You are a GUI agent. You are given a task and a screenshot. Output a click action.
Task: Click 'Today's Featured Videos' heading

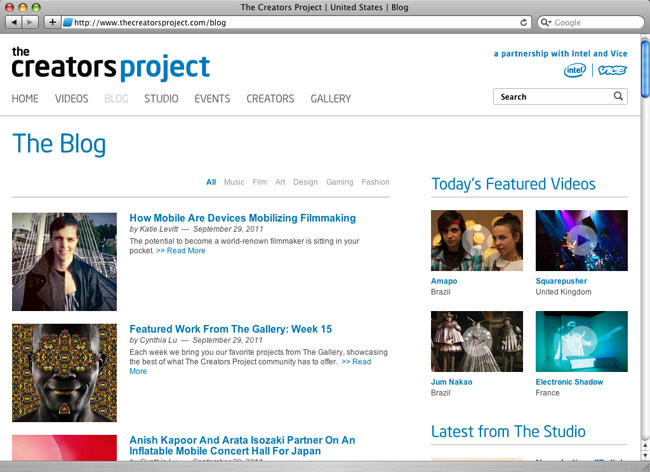coord(513,184)
